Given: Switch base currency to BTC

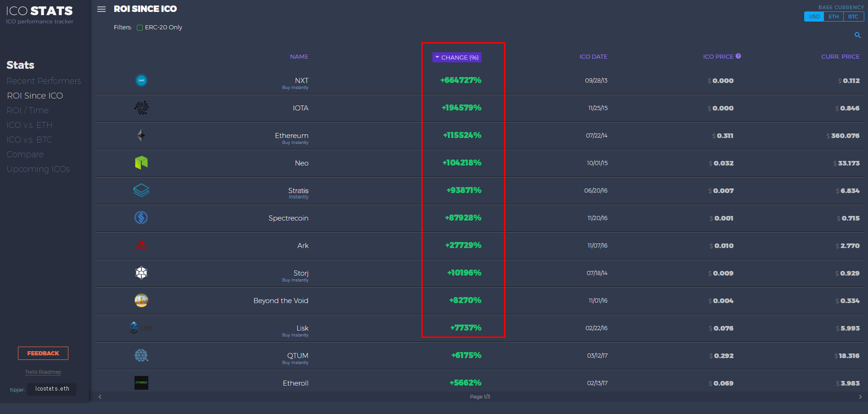Looking at the screenshot, I should pos(853,17).
